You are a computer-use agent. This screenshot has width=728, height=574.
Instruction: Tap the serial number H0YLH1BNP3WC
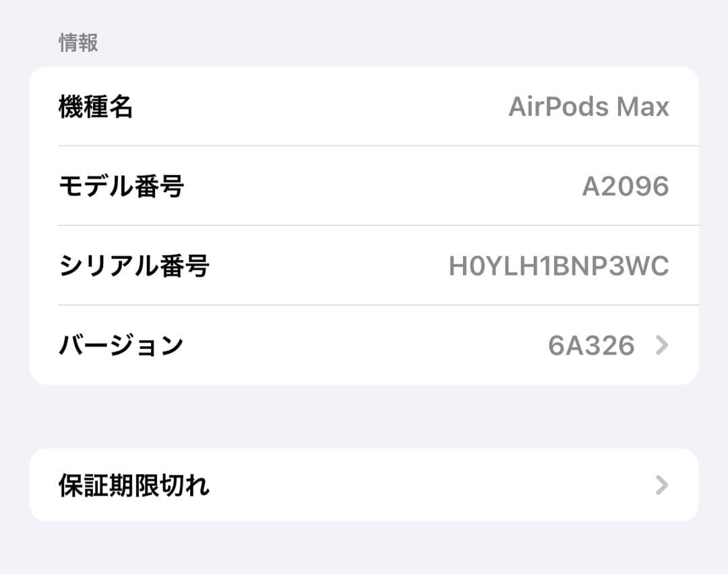(559, 265)
